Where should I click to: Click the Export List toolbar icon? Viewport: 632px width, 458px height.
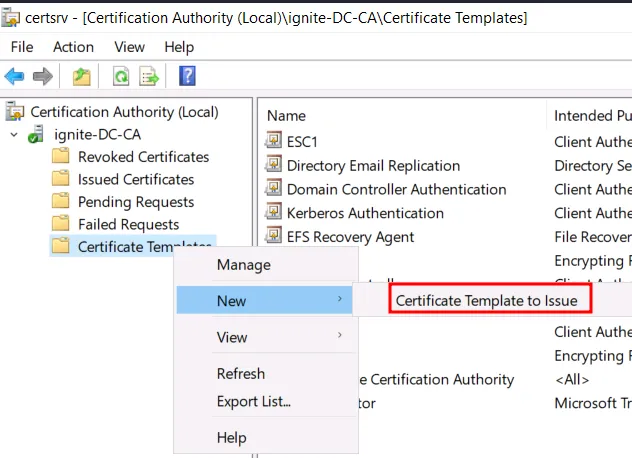click(x=149, y=76)
